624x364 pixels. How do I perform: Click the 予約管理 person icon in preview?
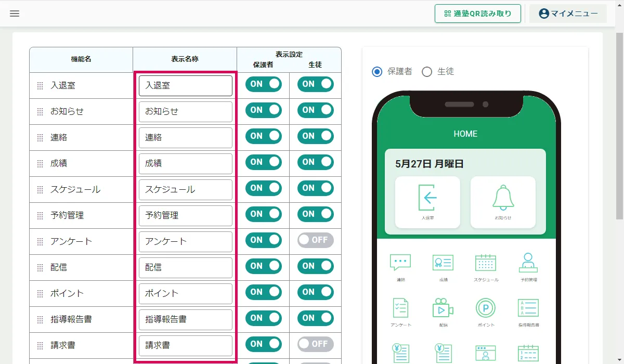[528, 263]
